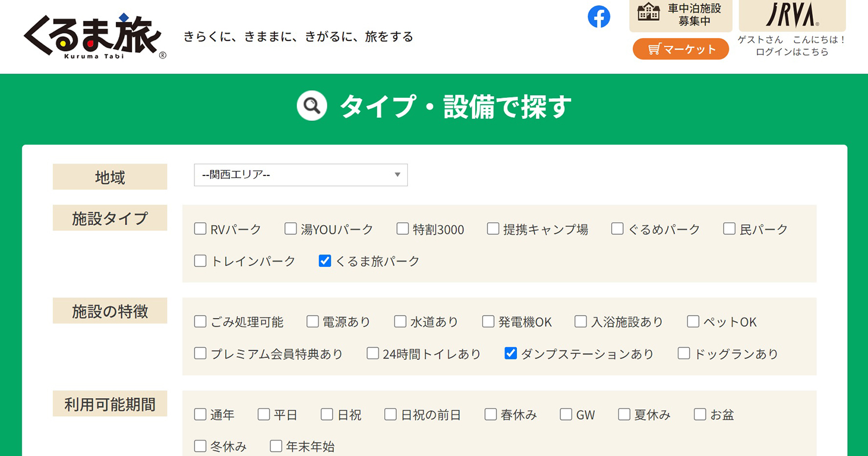The width and height of the screenshot is (868, 456).
Task: Open the 関西エリア region dropdown
Action: [300, 175]
